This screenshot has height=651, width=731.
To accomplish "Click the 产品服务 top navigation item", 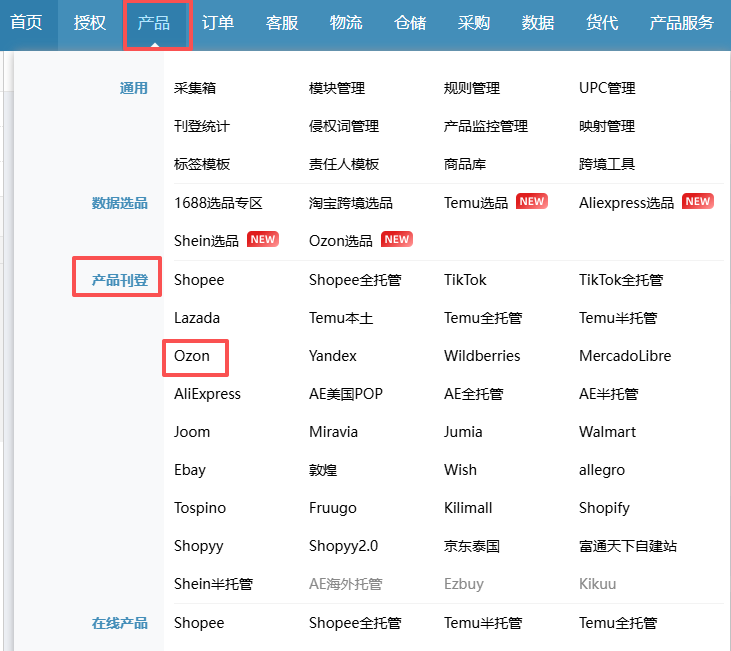I will pyautogui.click(x=681, y=23).
